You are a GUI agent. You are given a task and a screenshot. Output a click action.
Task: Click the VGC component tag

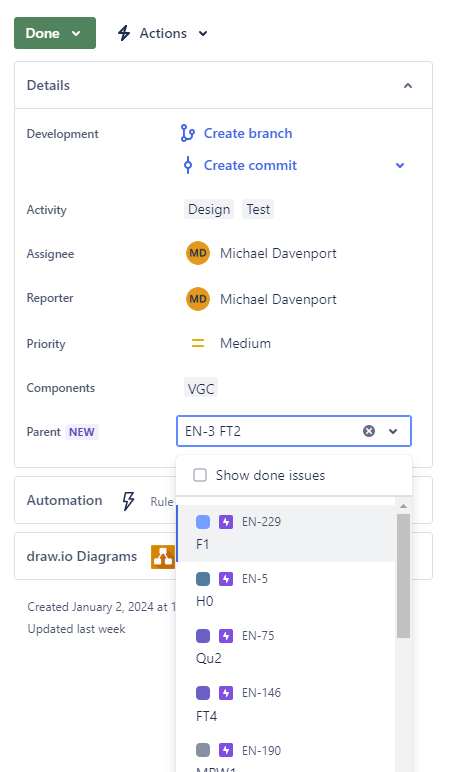click(x=201, y=388)
